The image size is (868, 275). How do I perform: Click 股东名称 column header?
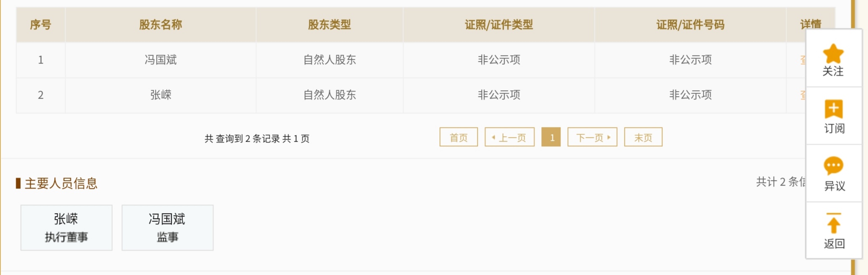pos(160,25)
